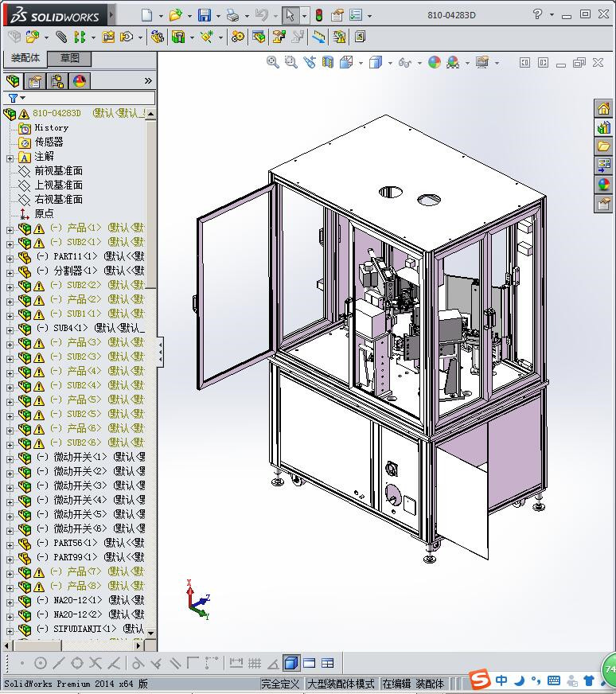This screenshot has height=694, width=616.
Task: Click the Mate paperclip icon
Action: [61, 37]
